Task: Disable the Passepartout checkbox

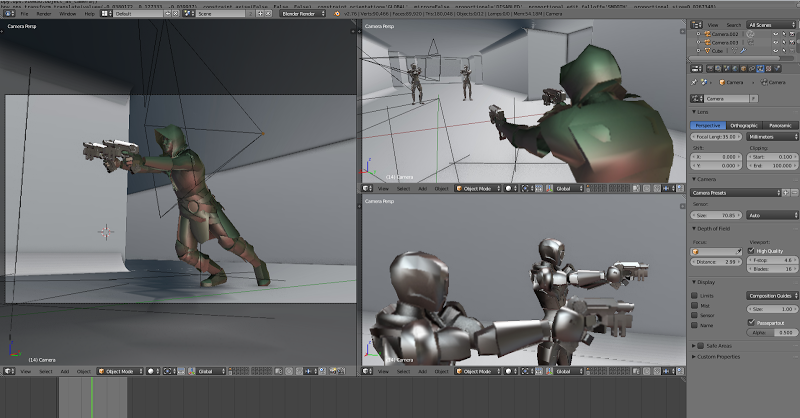Action: (750, 322)
